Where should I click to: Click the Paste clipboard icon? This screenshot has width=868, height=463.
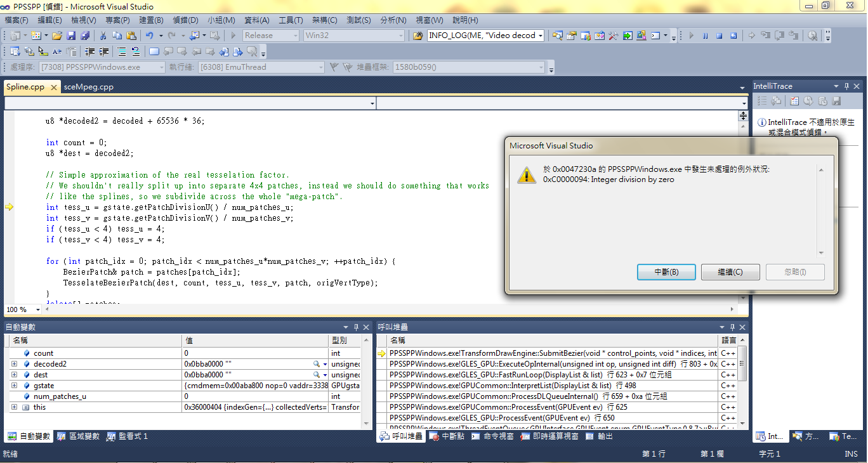coord(131,36)
